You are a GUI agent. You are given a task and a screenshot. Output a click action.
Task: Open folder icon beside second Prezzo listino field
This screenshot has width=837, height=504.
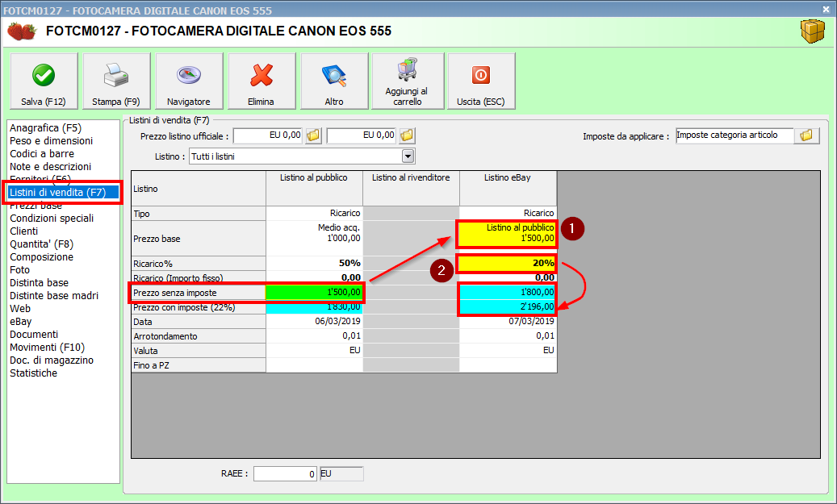(407, 135)
